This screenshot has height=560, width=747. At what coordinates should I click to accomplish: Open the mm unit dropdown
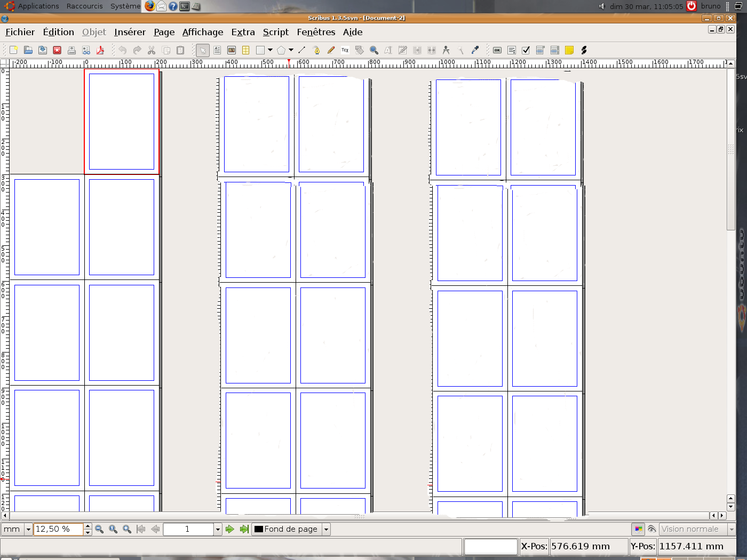[28, 529]
